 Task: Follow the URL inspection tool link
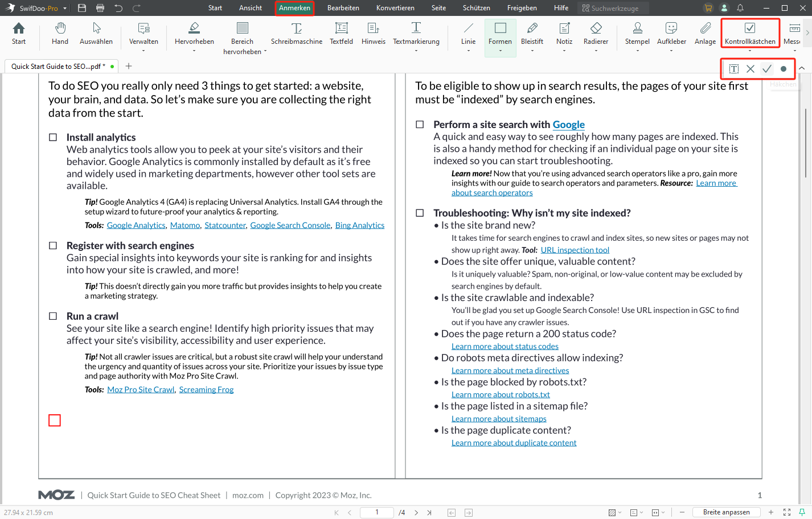click(575, 250)
